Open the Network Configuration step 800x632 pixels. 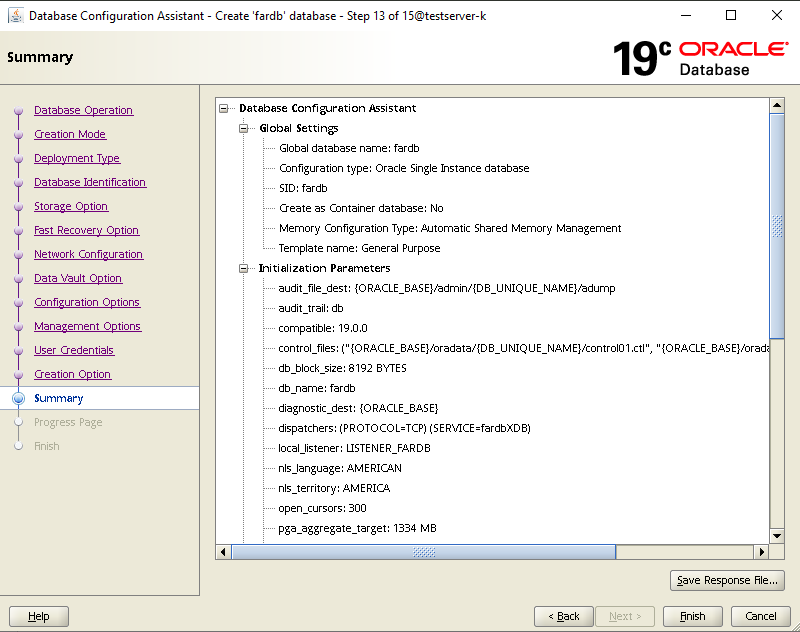click(x=88, y=254)
